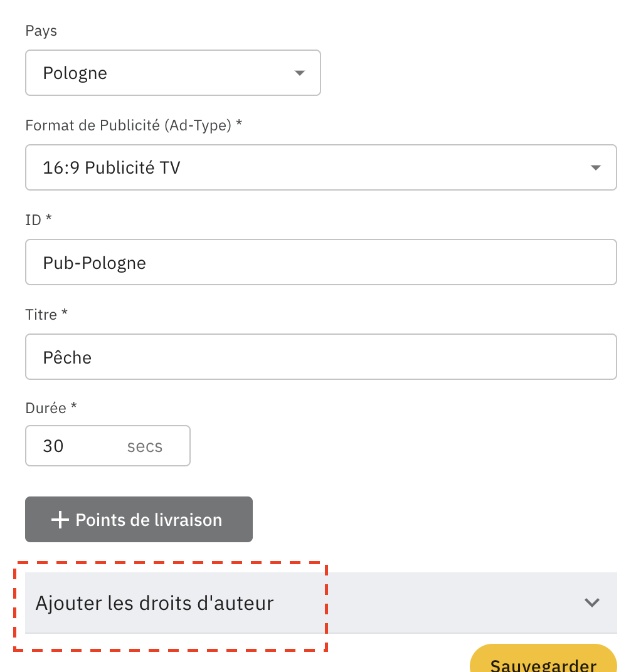Click the Sauvegarder button
This screenshot has height=672, width=636.
(543, 664)
